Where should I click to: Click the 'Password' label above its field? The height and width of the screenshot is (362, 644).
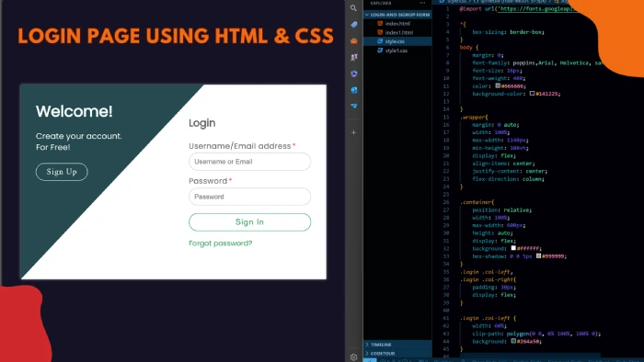click(x=208, y=181)
